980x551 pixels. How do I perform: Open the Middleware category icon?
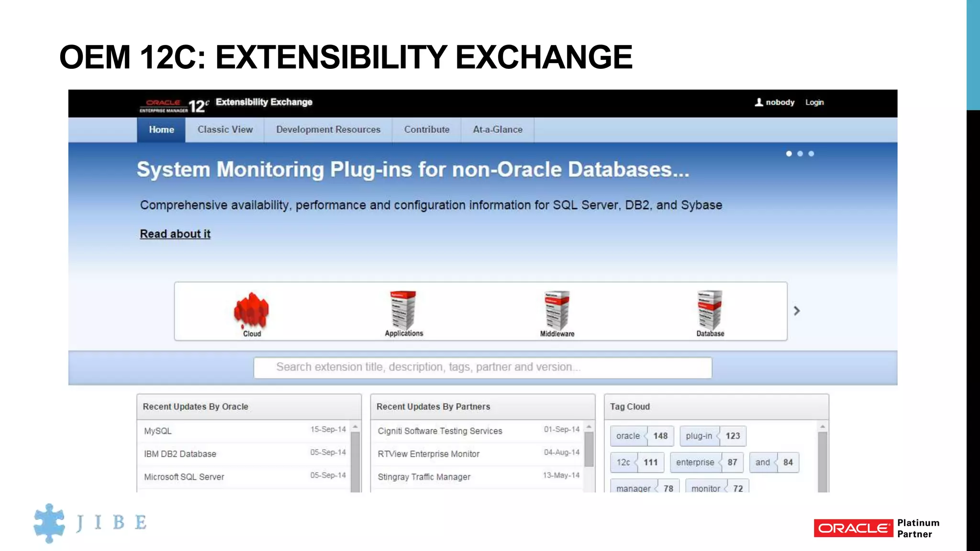tap(557, 314)
